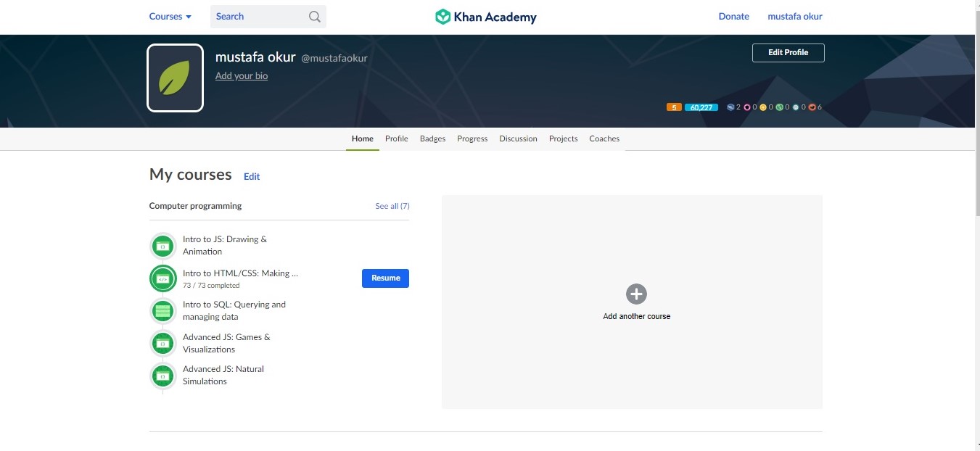Open the Intro to SQL course icon
This screenshot has width=980, height=451.
pyautogui.click(x=163, y=311)
